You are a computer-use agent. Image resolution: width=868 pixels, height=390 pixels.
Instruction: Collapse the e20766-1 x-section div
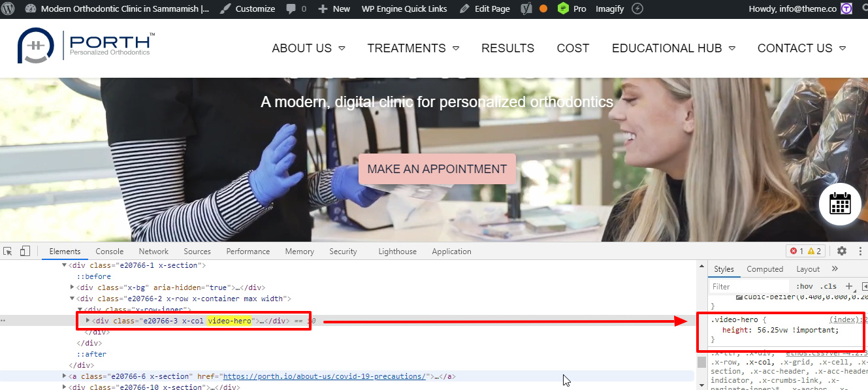point(65,265)
